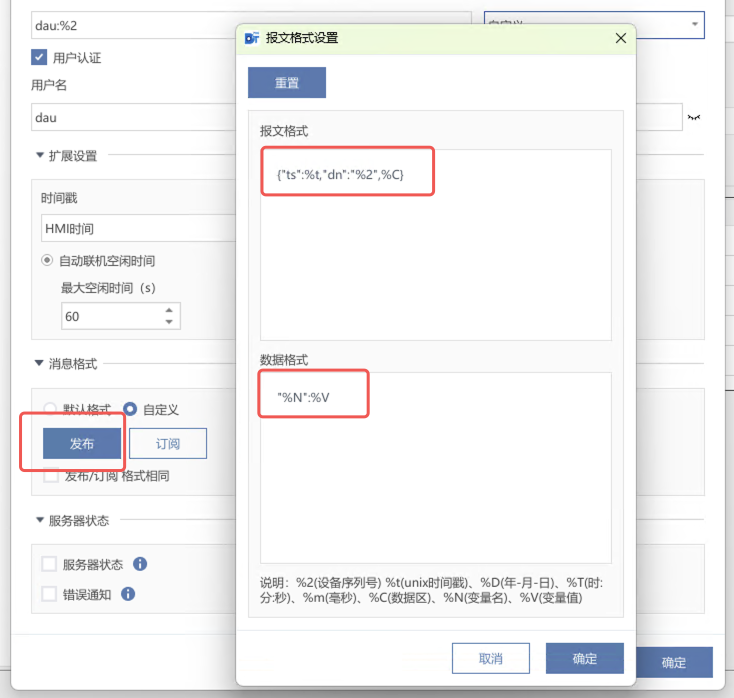The width and height of the screenshot is (734, 698).
Task: Select 自动联机空闲时间 radio option
Action: pyautogui.click(x=47, y=261)
